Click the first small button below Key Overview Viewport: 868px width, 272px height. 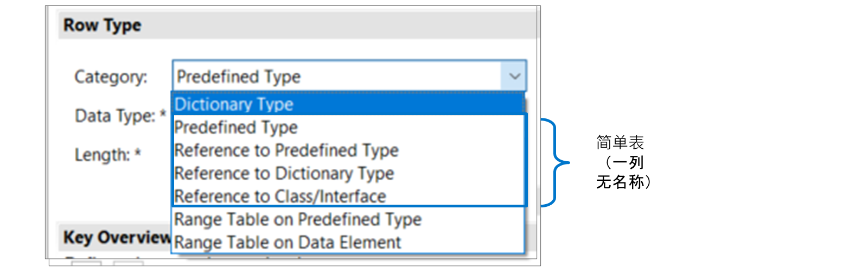pos(86,263)
